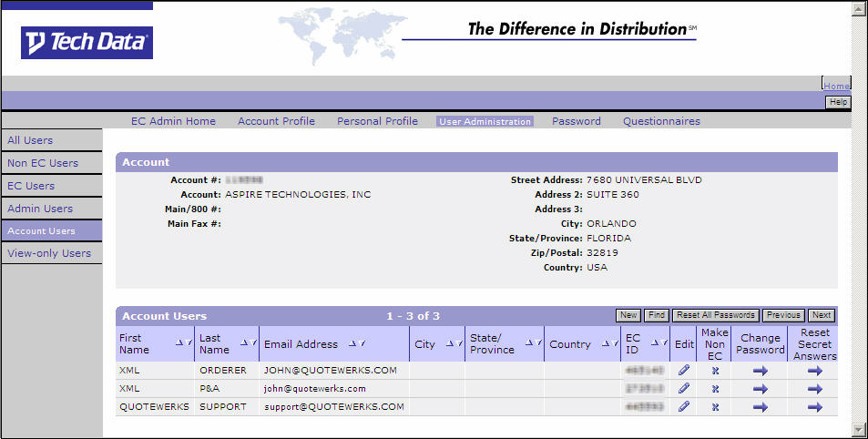Edit the XML ORDERER user with pencil icon
Screen dimensions: 868x439
click(x=684, y=370)
